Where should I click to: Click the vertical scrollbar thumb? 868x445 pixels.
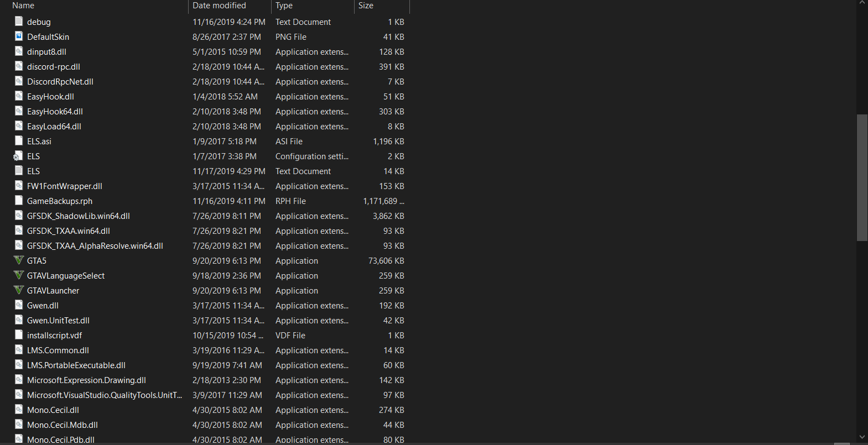(862, 177)
